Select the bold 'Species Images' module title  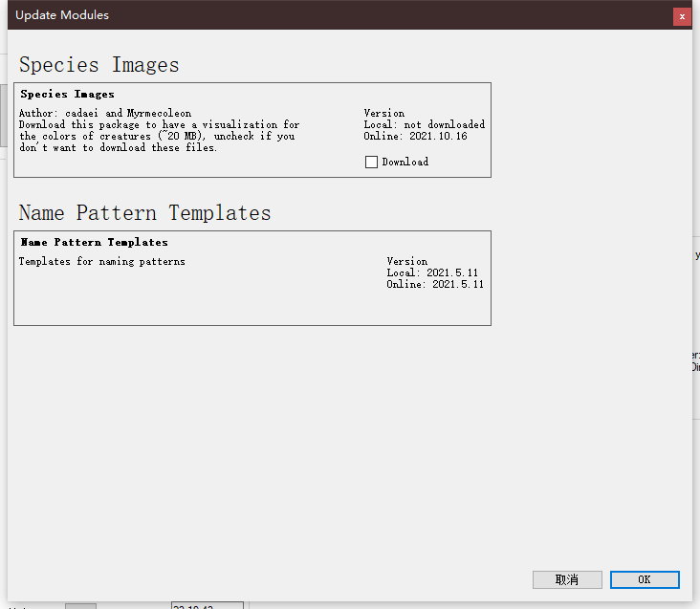pos(67,94)
